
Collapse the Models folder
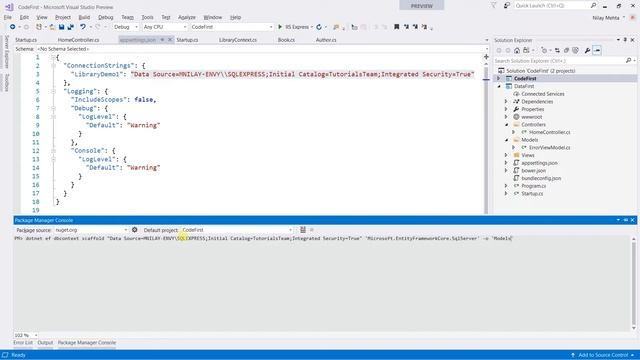click(506, 140)
